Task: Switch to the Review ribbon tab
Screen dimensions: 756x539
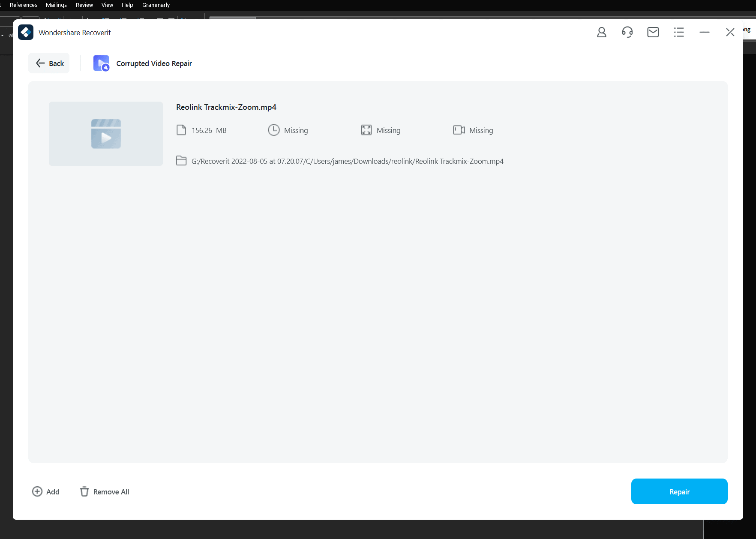Action: pyautogui.click(x=84, y=5)
